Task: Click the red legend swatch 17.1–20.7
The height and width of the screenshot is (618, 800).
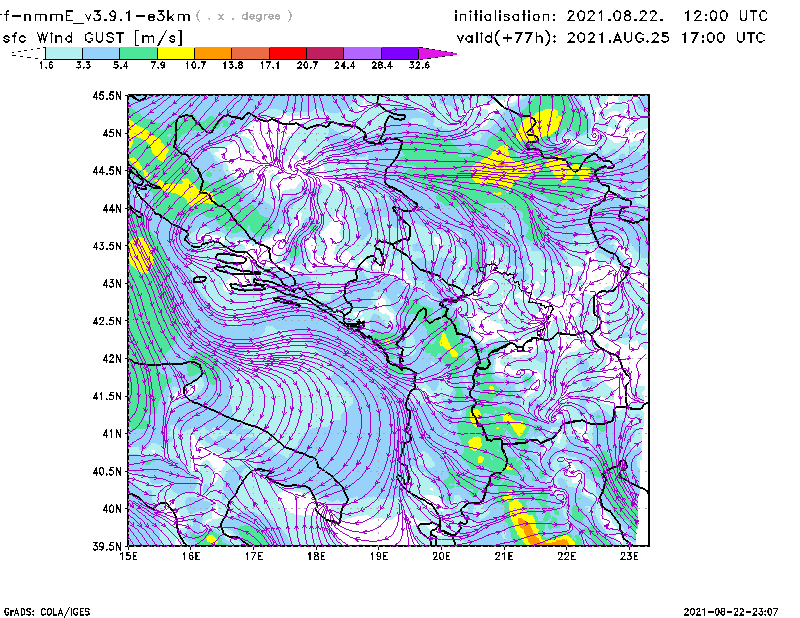Action: (288, 53)
